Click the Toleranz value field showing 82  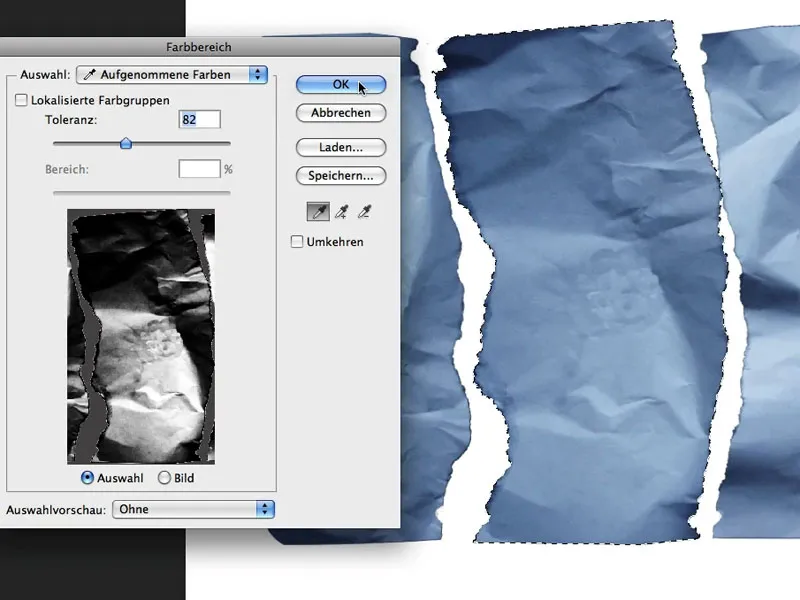pos(197,119)
